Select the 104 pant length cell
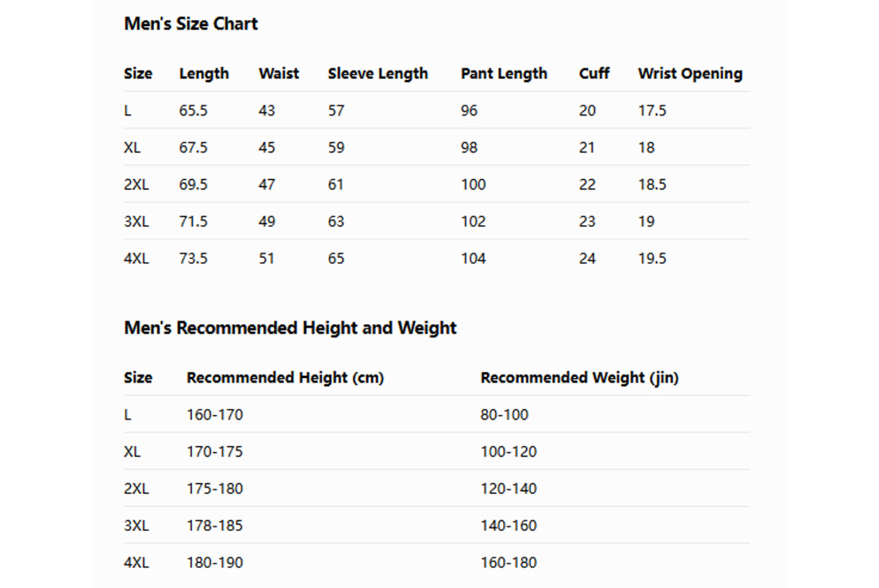The image size is (879, 588). (x=473, y=259)
